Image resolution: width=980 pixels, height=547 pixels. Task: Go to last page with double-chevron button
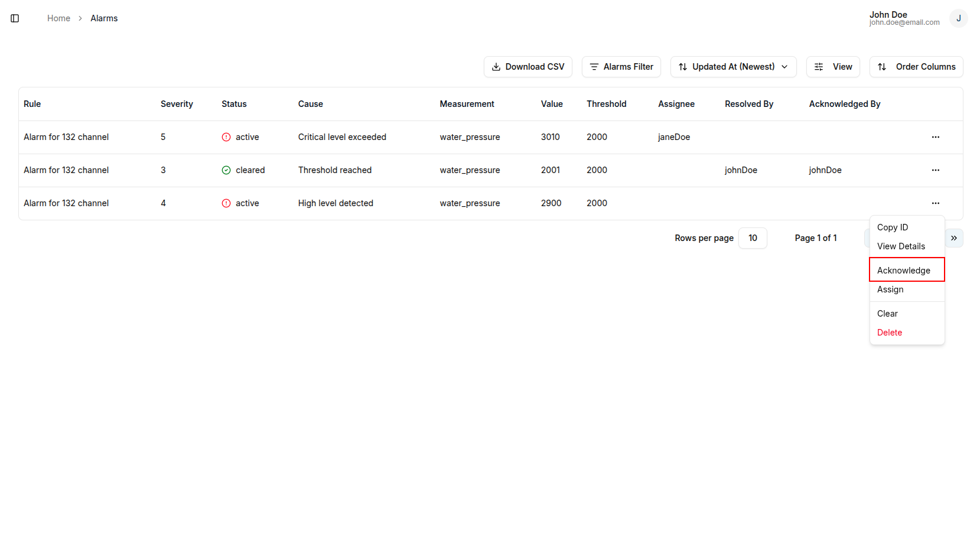coord(953,238)
